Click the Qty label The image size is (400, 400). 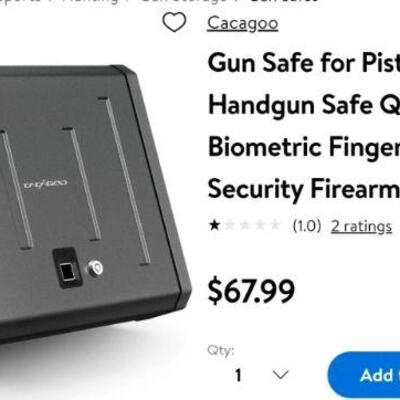tap(221, 350)
